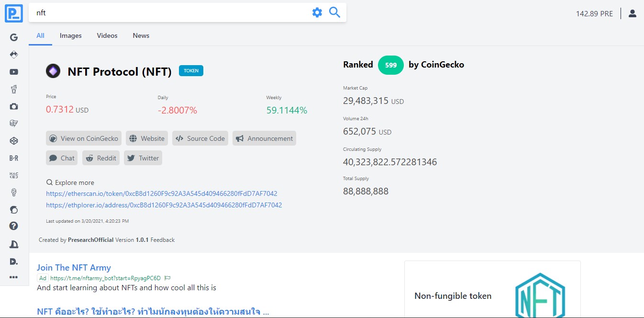Click the Feedback link
This screenshot has width=644, height=318.
point(163,240)
